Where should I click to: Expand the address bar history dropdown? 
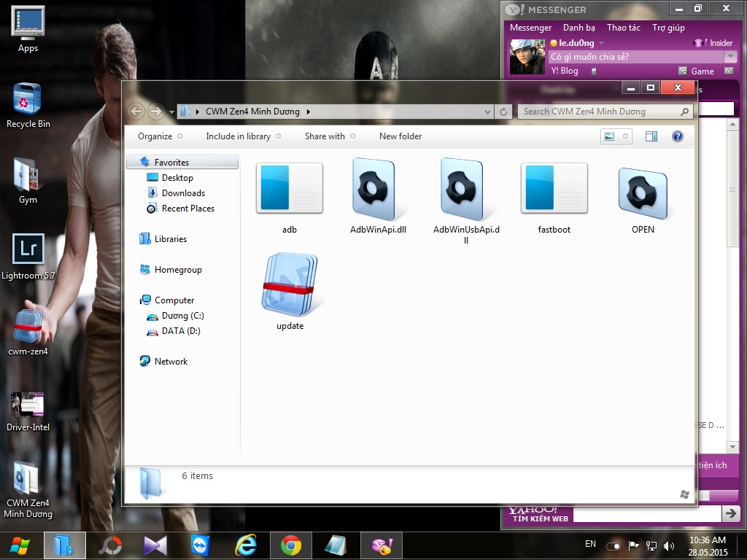pos(488,112)
